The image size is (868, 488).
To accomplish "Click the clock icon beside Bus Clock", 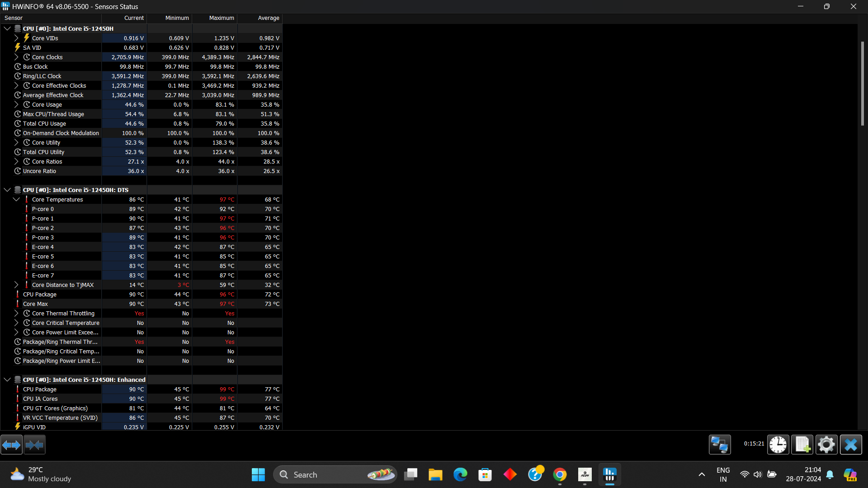I will tap(18, 66).
